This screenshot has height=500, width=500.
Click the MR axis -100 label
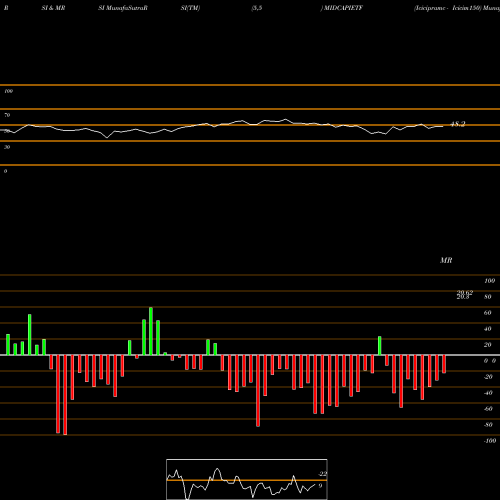pyautogui.click(x=490, y=441)
